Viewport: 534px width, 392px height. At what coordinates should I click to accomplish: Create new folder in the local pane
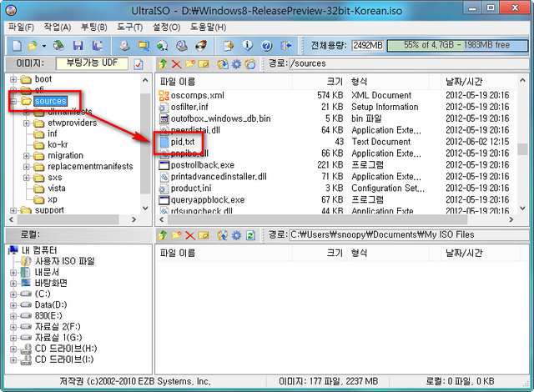tap(176, 235)
